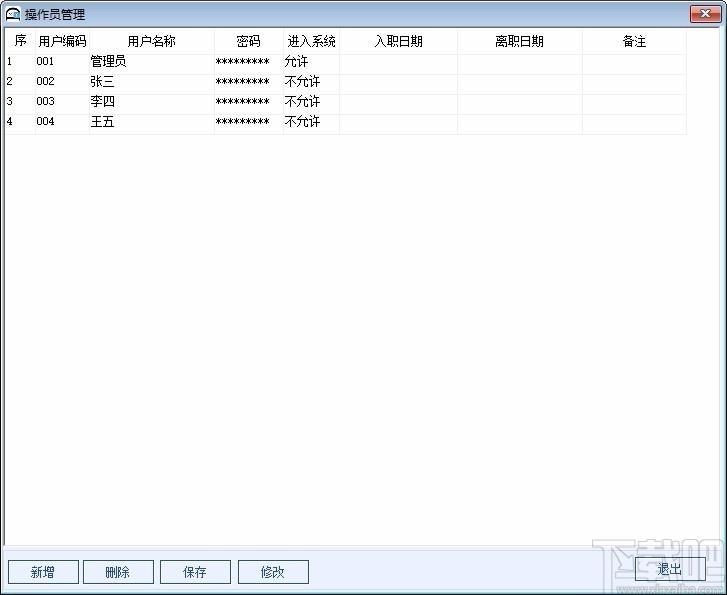Click the 备注 cell for 李四
Viewport: 727px width, 595px height.
pyautogui.click(x=634, y=104)
